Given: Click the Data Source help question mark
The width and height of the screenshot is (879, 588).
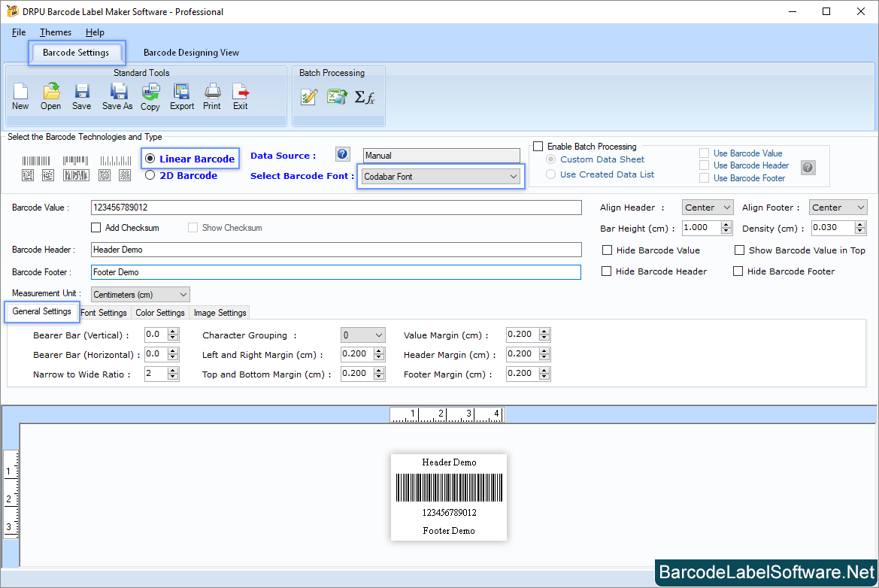Looking at the screenshot, I should pos(342,154).
